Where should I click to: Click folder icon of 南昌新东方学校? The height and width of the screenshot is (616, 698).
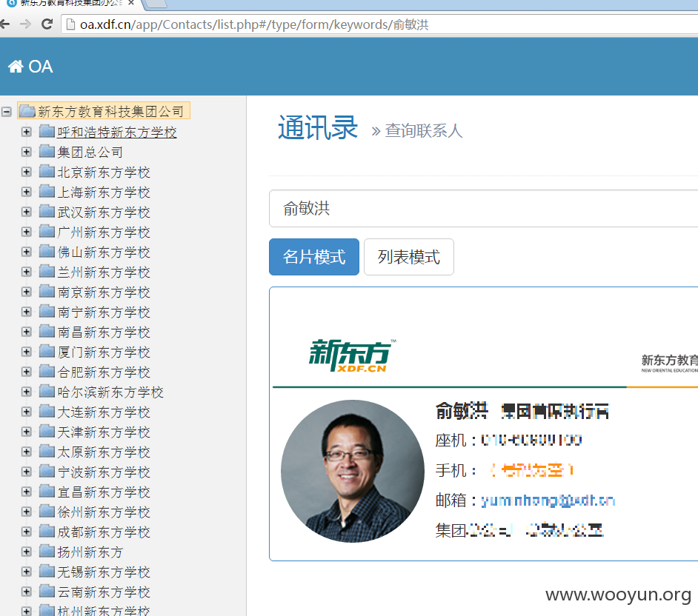point(47,331)
